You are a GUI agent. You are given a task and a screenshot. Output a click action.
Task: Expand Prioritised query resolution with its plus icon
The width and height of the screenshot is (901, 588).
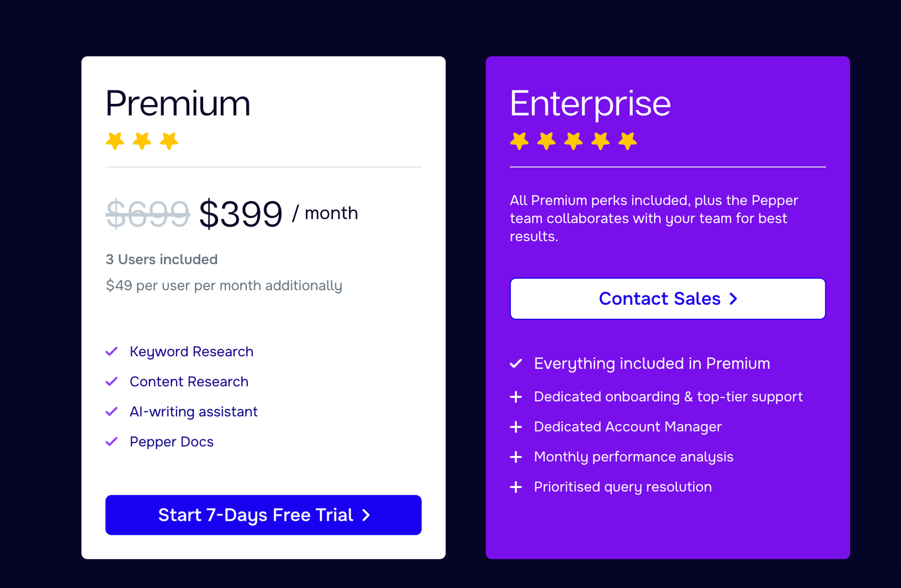pyautogui.click(x=516, y=487)
